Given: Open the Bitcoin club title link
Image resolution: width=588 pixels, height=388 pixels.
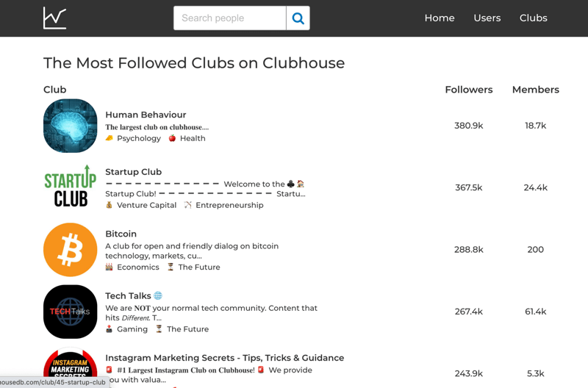Looking at the screenshot, I should click(121, 234).
